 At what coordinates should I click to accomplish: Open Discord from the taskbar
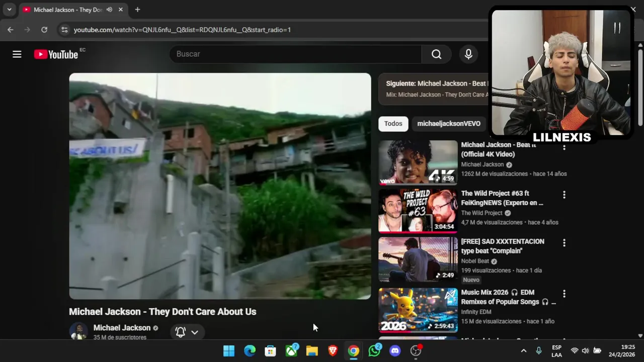pos(395,351)
